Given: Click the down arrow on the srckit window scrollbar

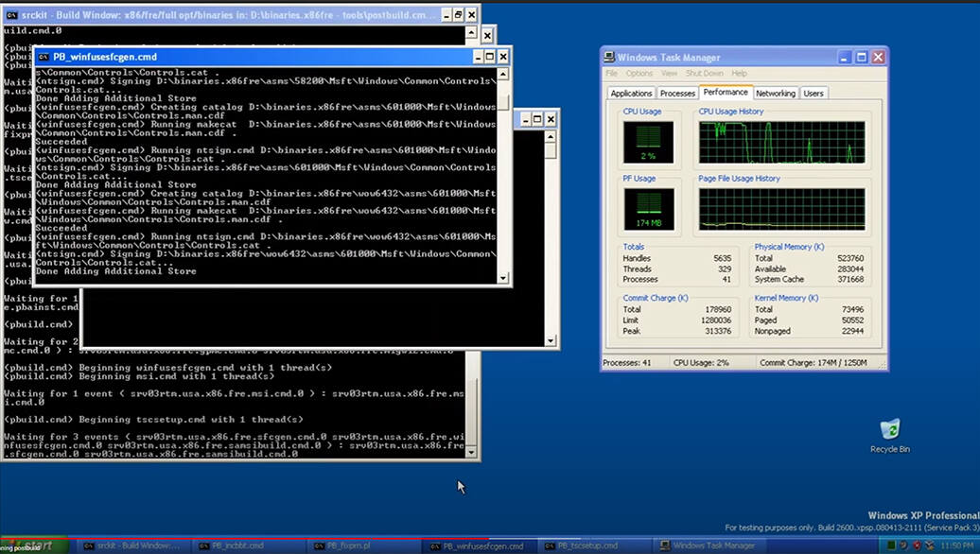Looking at the screenshot, I should click(471, 452).
